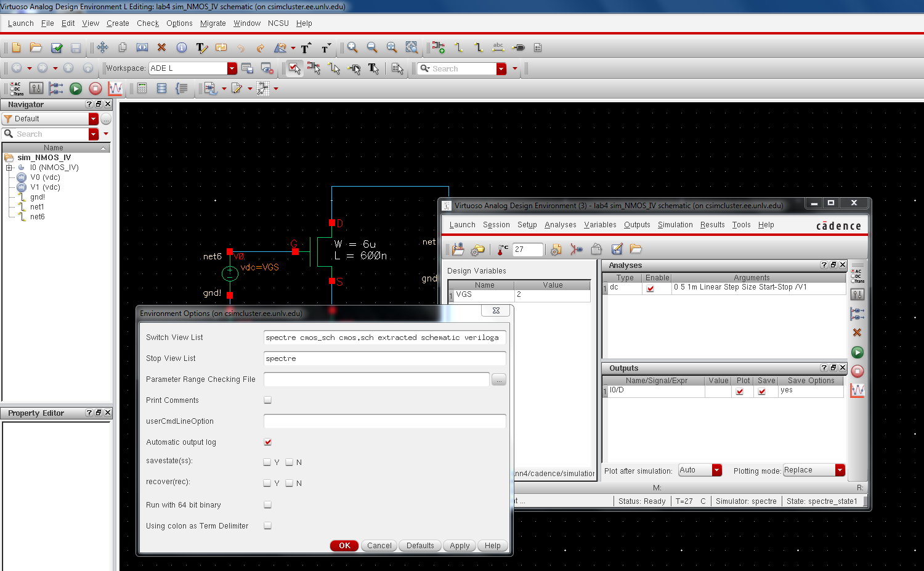Open the Calculator icon in bottom toolbar
This screenshot has height=571, width=924.
[x=142, y=89]
